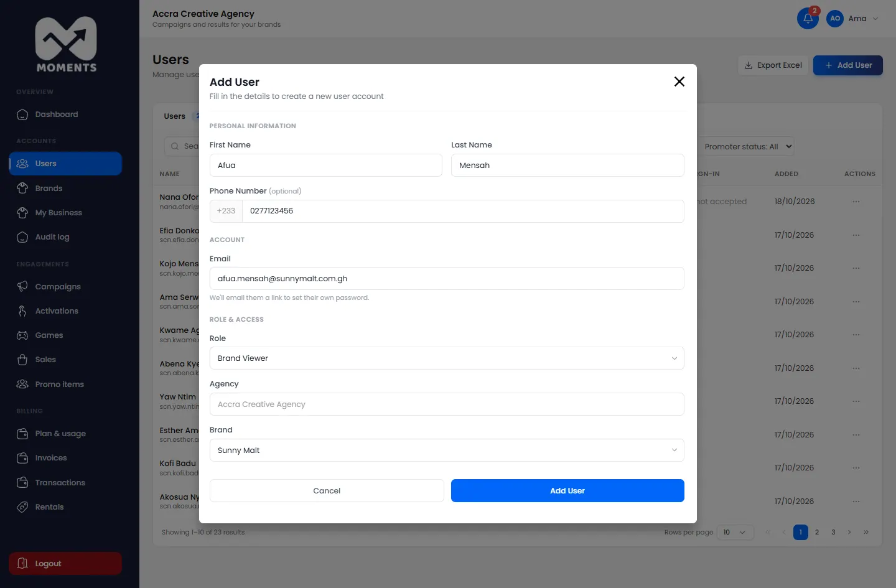
Task: Open My Business in sidebar
Action: pyautogui.click(x=65, y=213)
